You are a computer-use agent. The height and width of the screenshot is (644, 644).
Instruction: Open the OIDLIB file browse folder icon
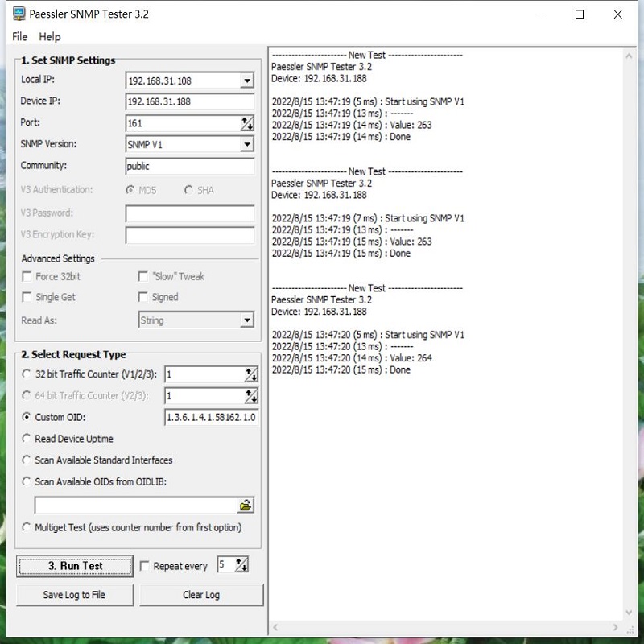click(246, 506)
